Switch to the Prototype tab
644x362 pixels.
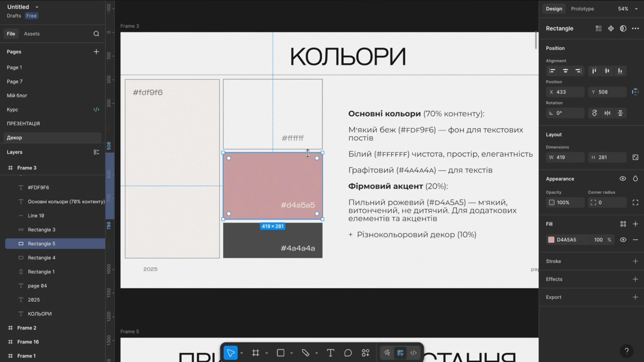[x=582, y=9]
